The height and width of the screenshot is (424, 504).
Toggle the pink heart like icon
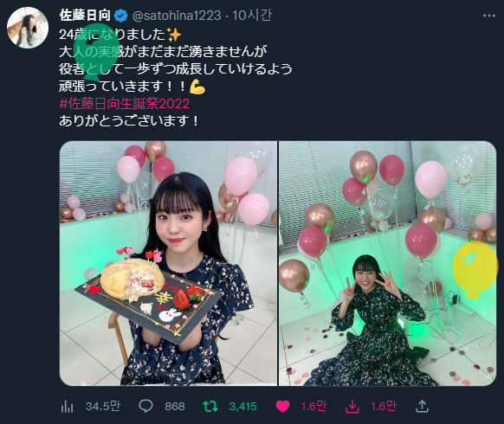[x=282, y=407]
